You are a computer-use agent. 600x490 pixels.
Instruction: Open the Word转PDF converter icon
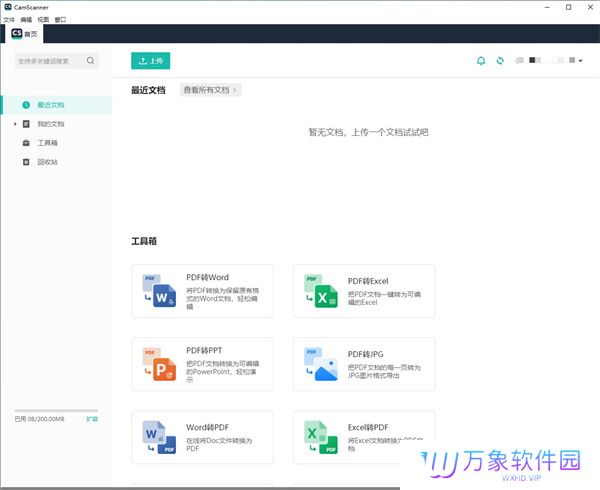click(159, 437)
